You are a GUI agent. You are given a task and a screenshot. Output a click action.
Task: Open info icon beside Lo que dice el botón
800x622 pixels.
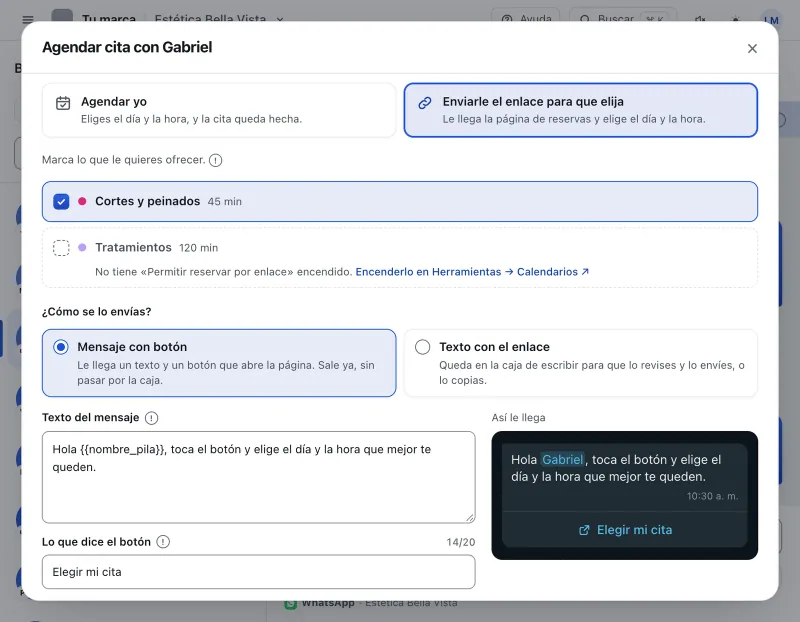click(x=163, y=542)
